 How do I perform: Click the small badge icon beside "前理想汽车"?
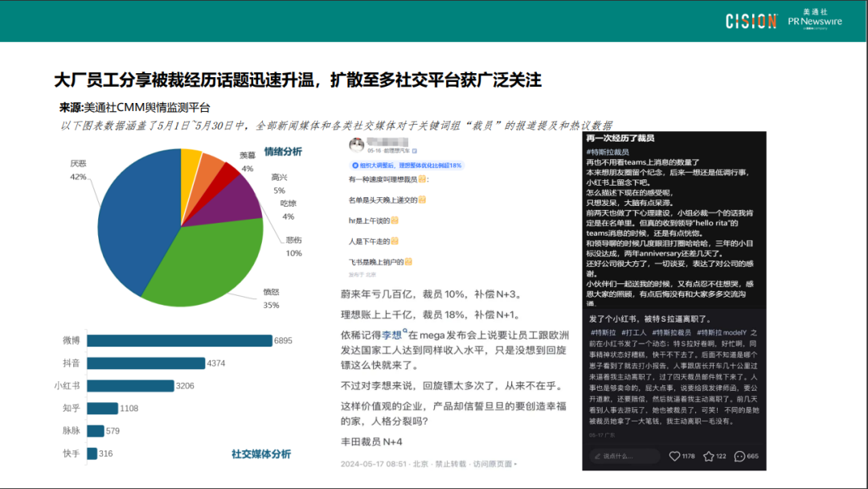415,150
